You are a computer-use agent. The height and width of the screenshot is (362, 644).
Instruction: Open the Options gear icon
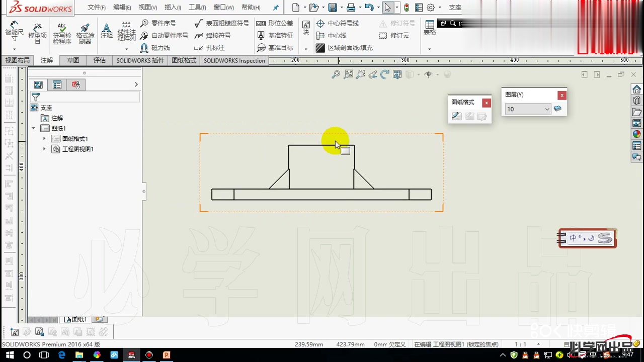[x=431, y=8]
